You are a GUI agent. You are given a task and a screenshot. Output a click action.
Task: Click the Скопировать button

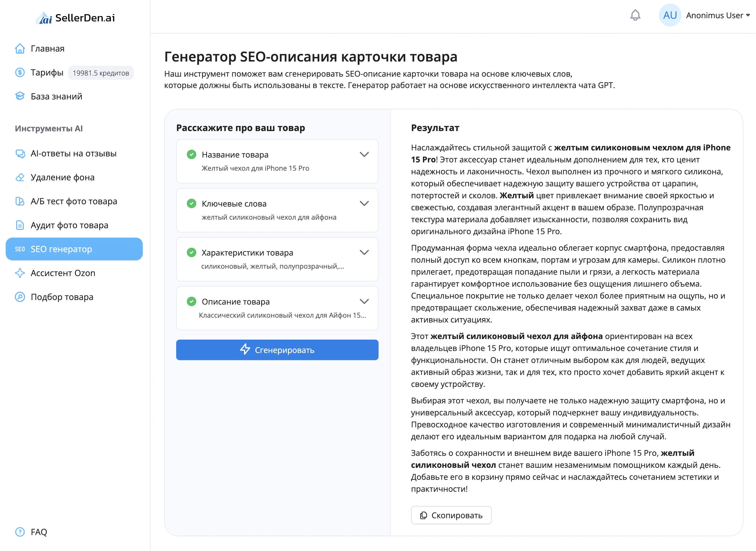pos(451,515)
